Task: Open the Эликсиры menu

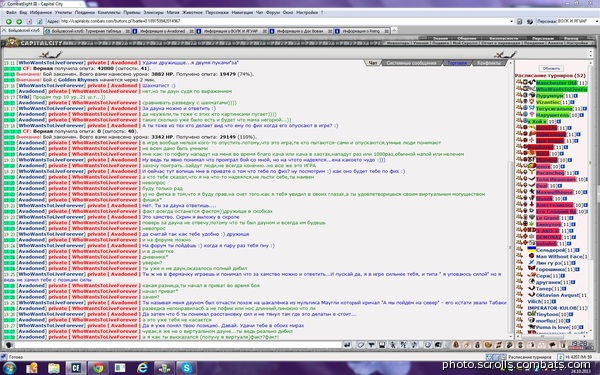Action: (x=153, y=12)
